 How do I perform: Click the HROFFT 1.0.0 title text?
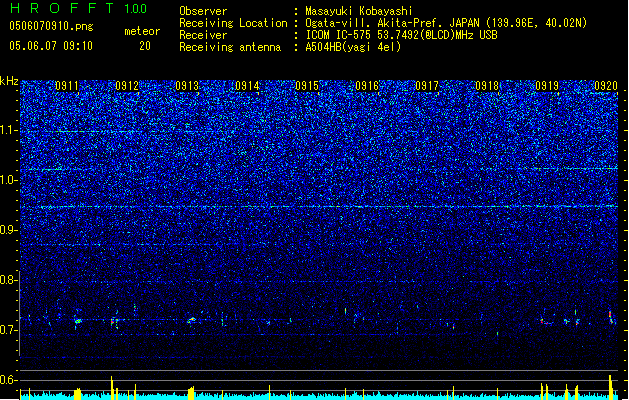point(79,8)
